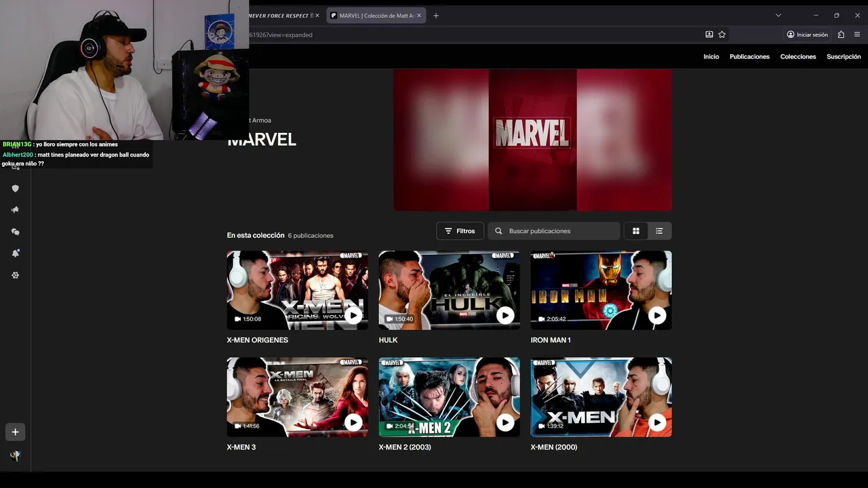Click the search magnifier icon
Viewport: 868px width, 488px height.
498,231
